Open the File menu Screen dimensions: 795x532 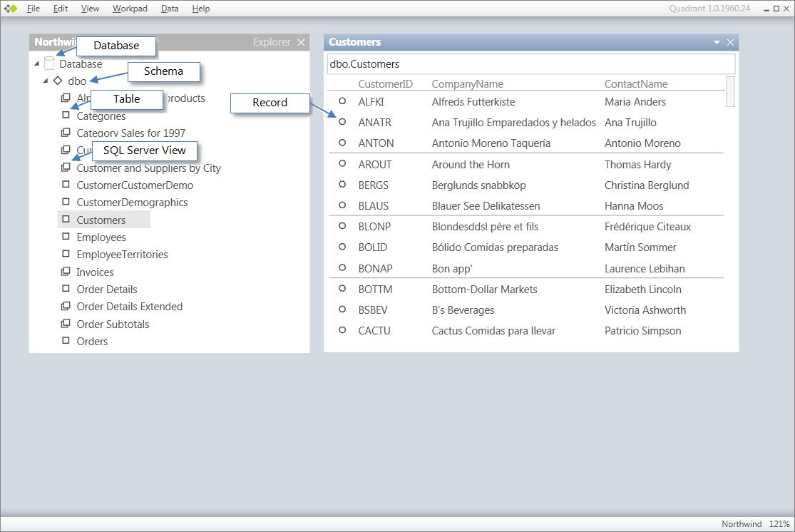pos(34,9)
